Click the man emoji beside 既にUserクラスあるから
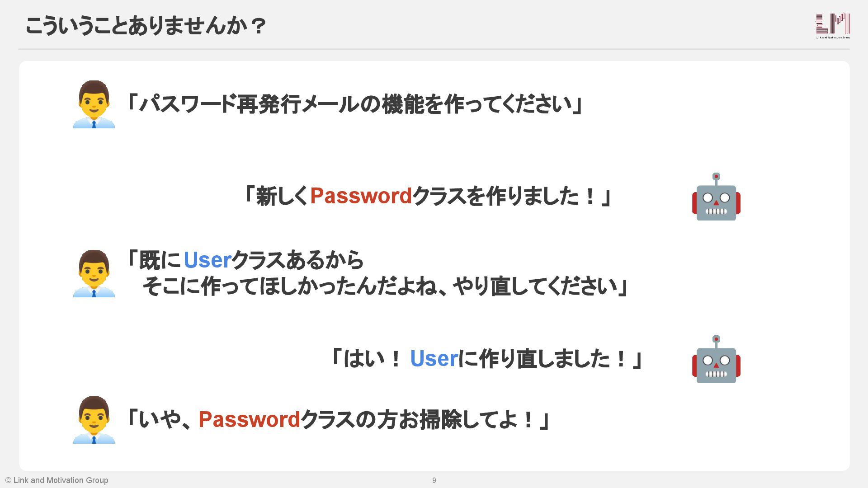This screenshot has height=488, width=868. (x=94, y=274)
